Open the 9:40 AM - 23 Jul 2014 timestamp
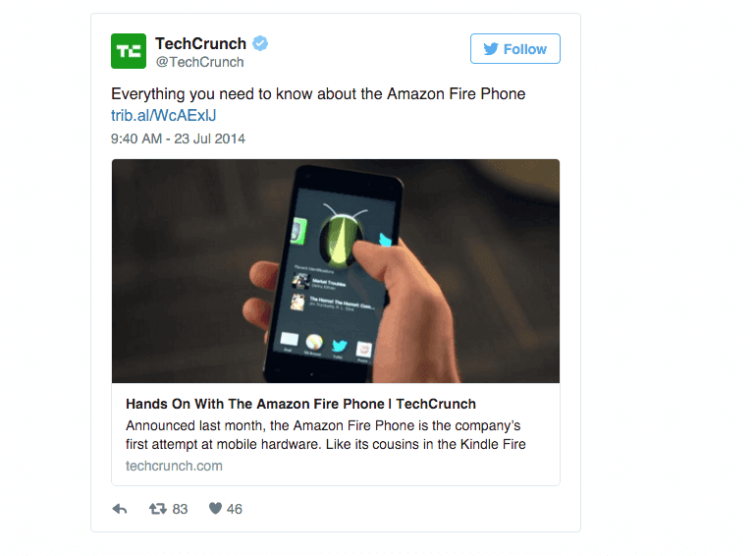The height and width of the screenshot is (556, 756). point(178,139)
